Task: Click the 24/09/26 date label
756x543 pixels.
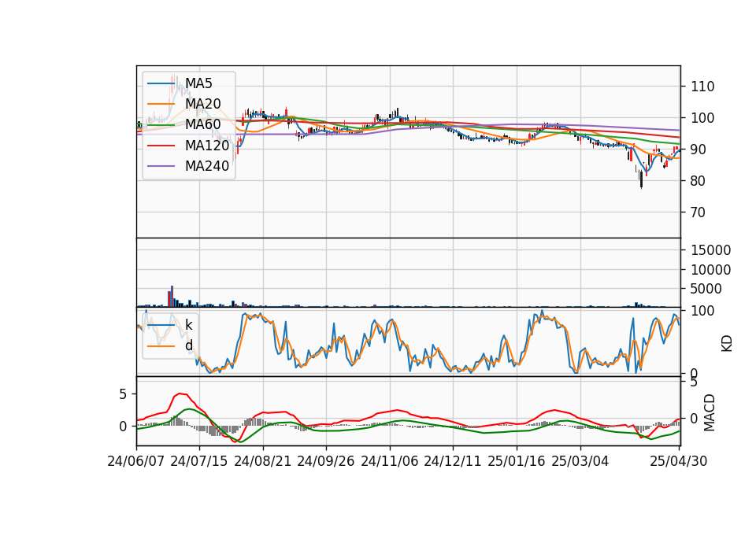Action: click(x=326, y=461)
